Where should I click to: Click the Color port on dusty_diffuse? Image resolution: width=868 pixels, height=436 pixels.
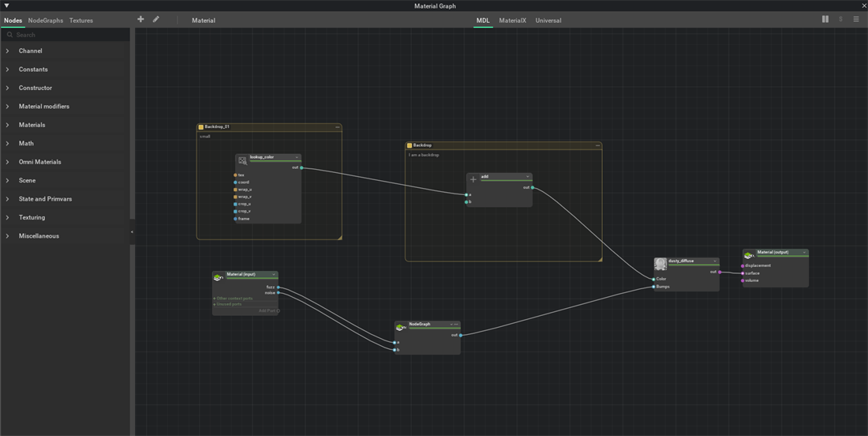654,280
